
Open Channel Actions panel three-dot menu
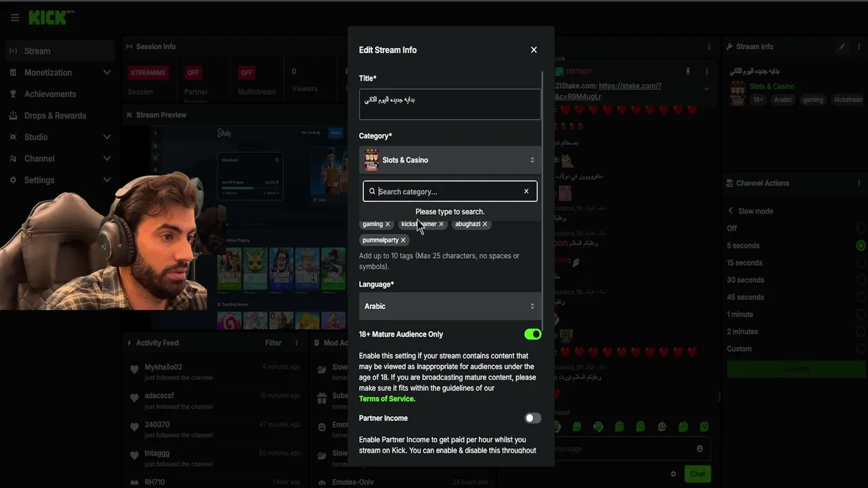[861, 183]
